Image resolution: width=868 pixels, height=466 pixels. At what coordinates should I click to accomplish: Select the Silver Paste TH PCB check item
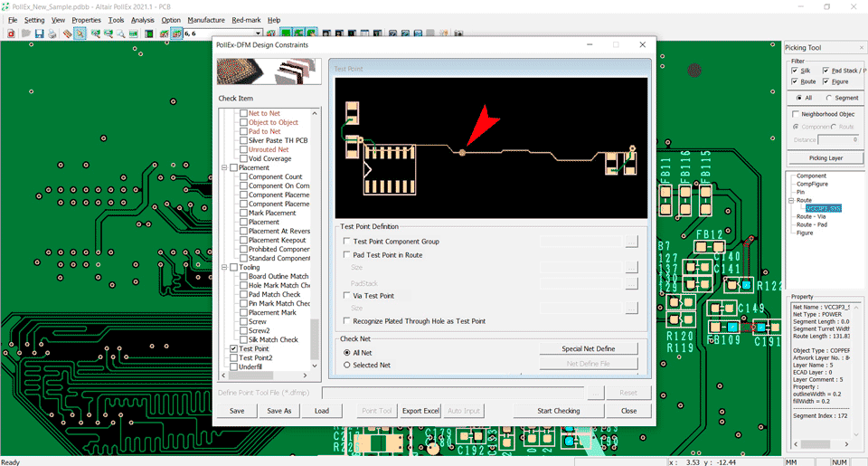(x=278, y=140)
